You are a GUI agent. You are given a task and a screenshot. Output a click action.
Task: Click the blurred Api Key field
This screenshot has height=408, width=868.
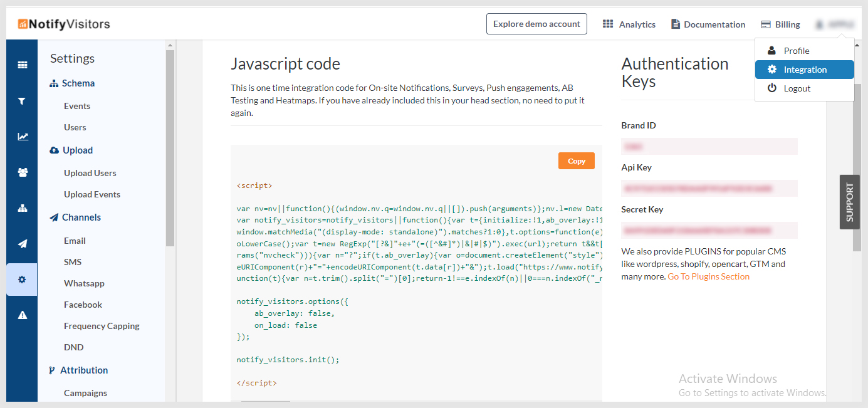click(709, 188)
